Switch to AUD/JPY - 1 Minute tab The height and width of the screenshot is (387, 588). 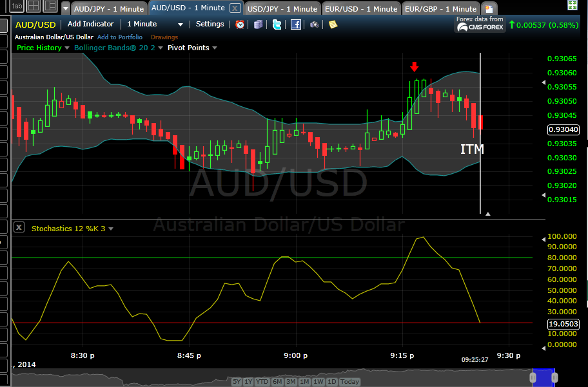[x=109, y=8]
